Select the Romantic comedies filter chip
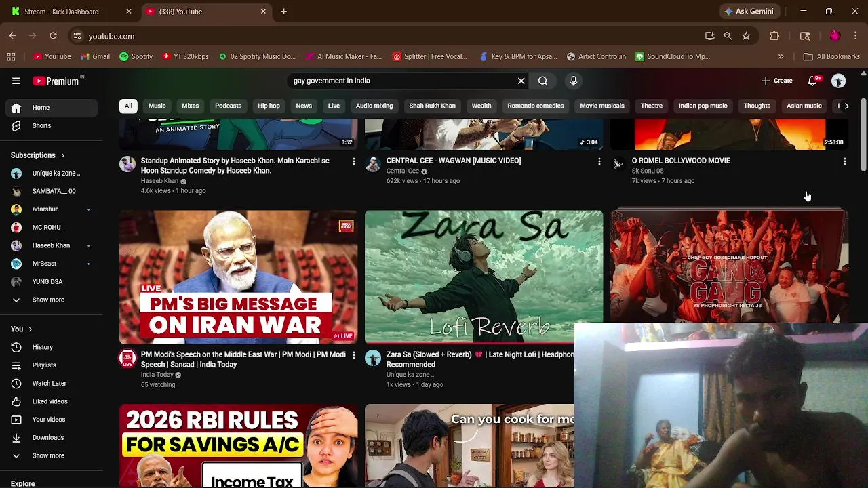The image size is (868, 488). 536,106
